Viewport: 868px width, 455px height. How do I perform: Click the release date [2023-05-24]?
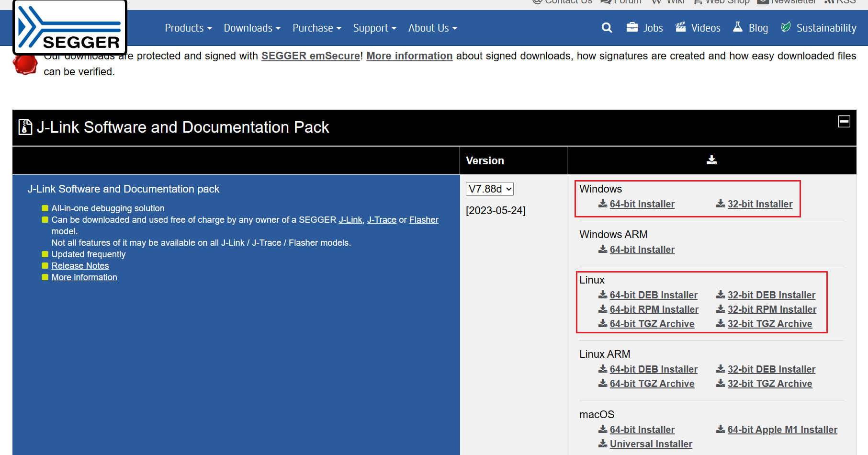pos(496,211)
